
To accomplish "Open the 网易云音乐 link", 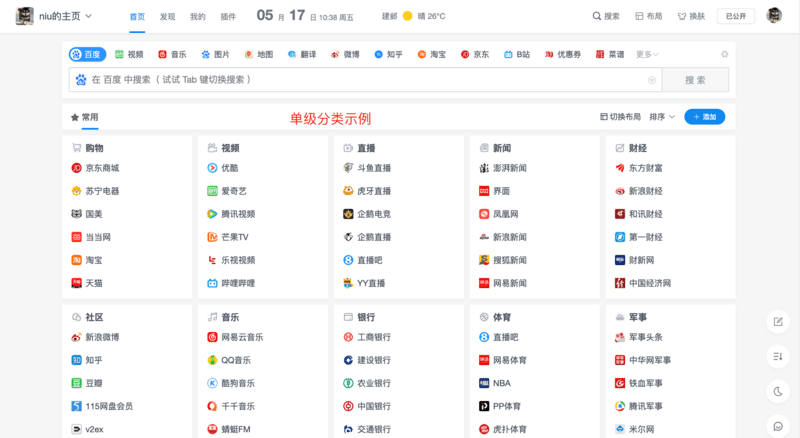I will (235, 337).
